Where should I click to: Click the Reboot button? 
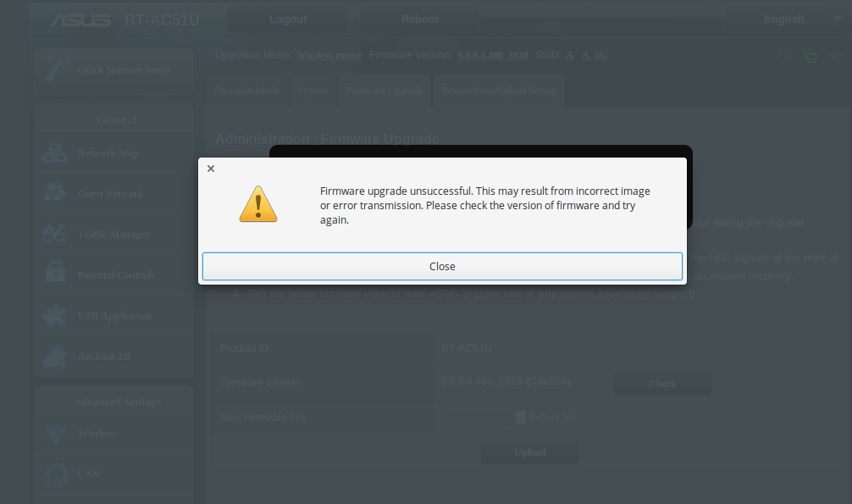tap(419, 19)
